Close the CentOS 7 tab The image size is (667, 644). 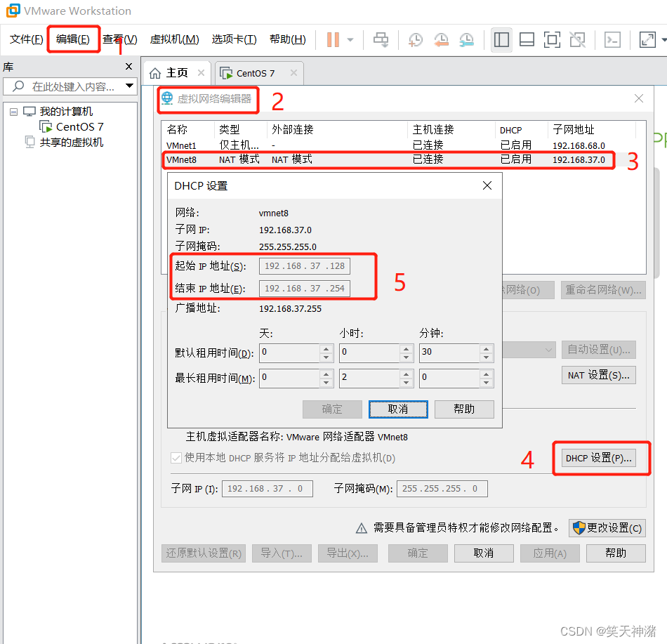pos(293,73)
